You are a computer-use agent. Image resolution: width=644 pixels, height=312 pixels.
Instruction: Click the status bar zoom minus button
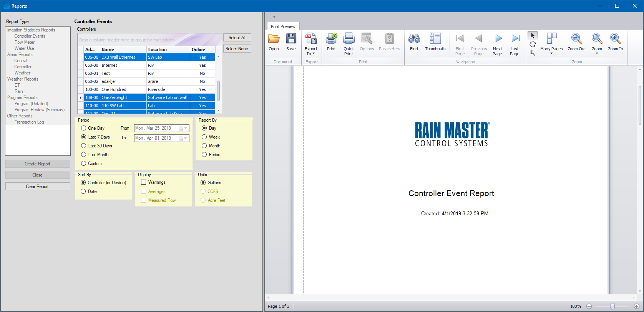click(589, 306)
